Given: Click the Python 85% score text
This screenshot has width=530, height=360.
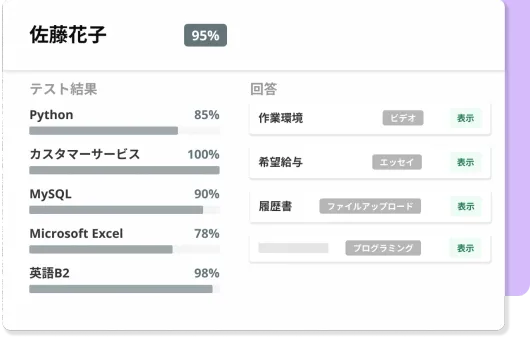Looking at the screenshot, I should pyautogui.click(x=207, y=115).
